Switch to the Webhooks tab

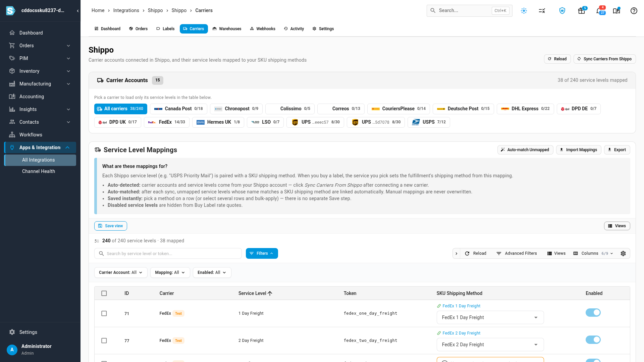pos(263,29)
